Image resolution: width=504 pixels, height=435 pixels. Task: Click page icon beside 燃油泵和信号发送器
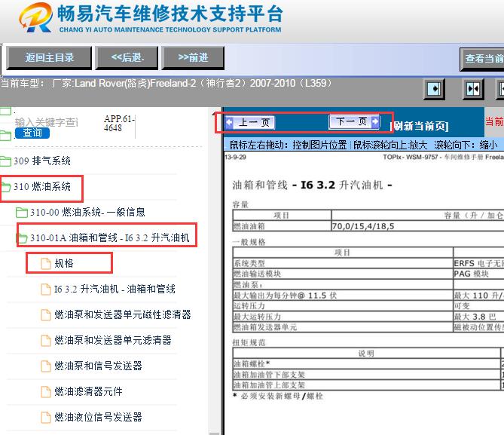click(x=46, y=366)
